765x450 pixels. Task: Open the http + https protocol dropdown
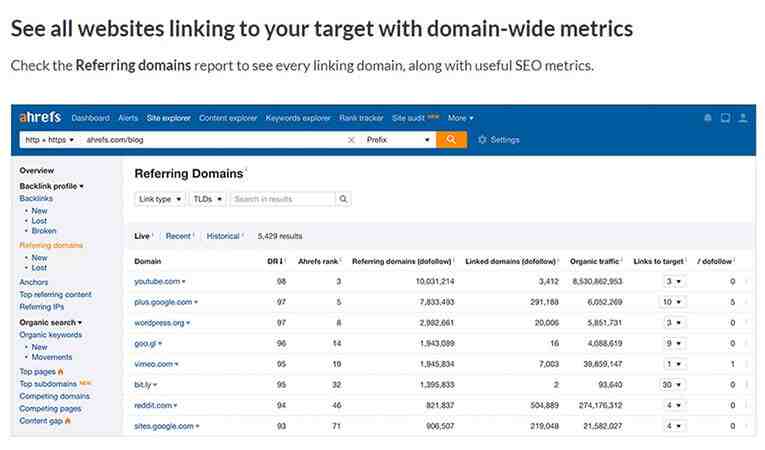(x=49, y=140)
